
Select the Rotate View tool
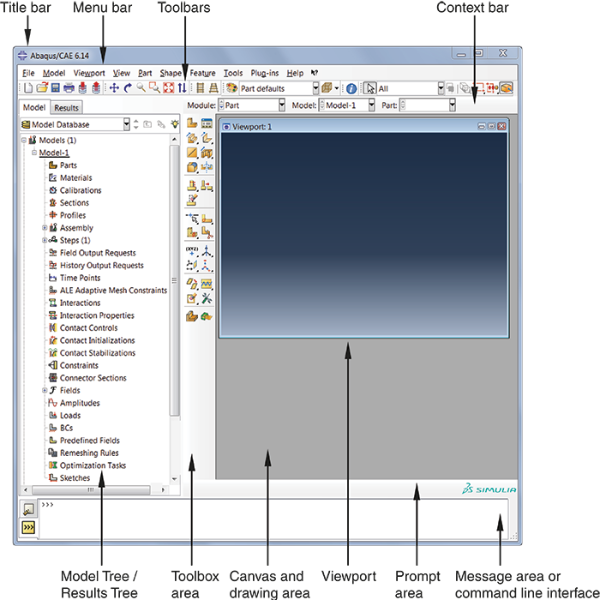point(128,88)
